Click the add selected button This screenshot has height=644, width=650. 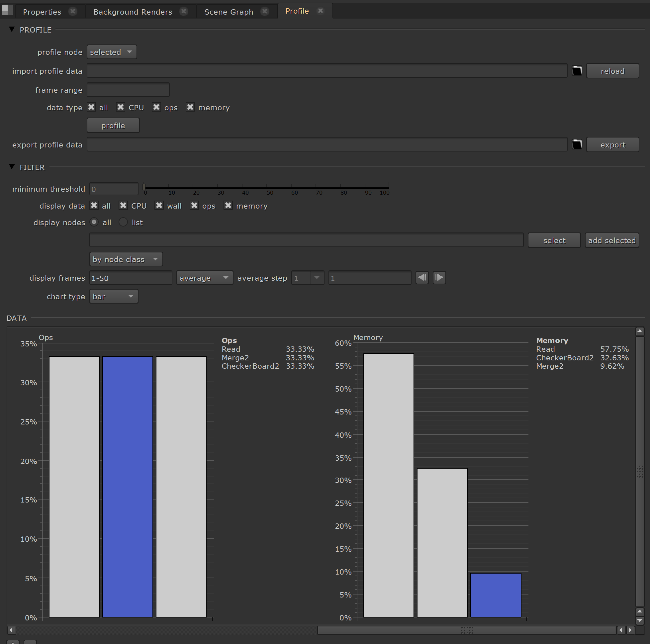click(612, 240)
